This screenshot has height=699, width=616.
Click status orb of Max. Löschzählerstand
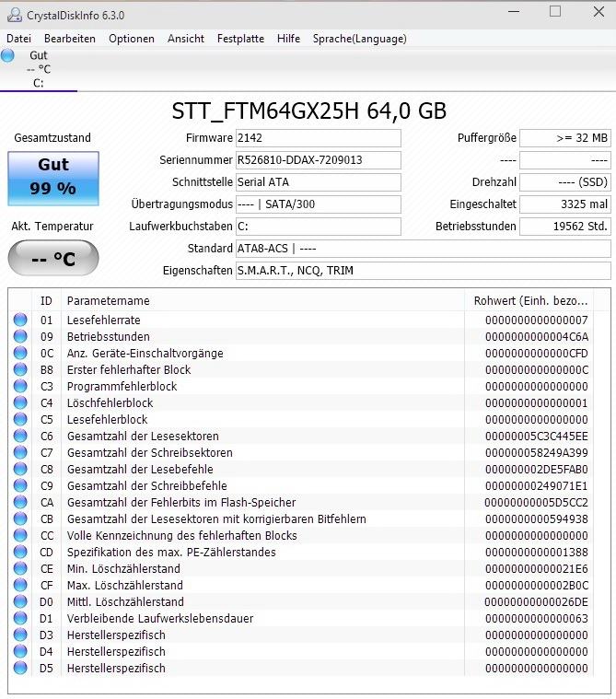pyautogui.click(x=20, y=585)
